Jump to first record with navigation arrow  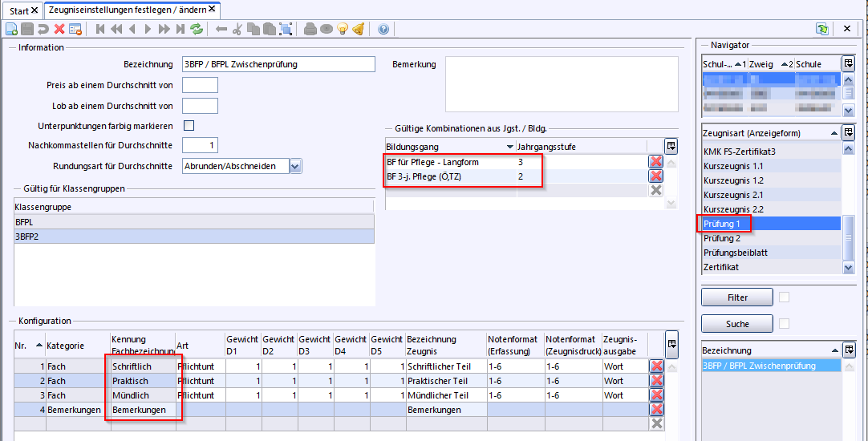tap(101, 29)
